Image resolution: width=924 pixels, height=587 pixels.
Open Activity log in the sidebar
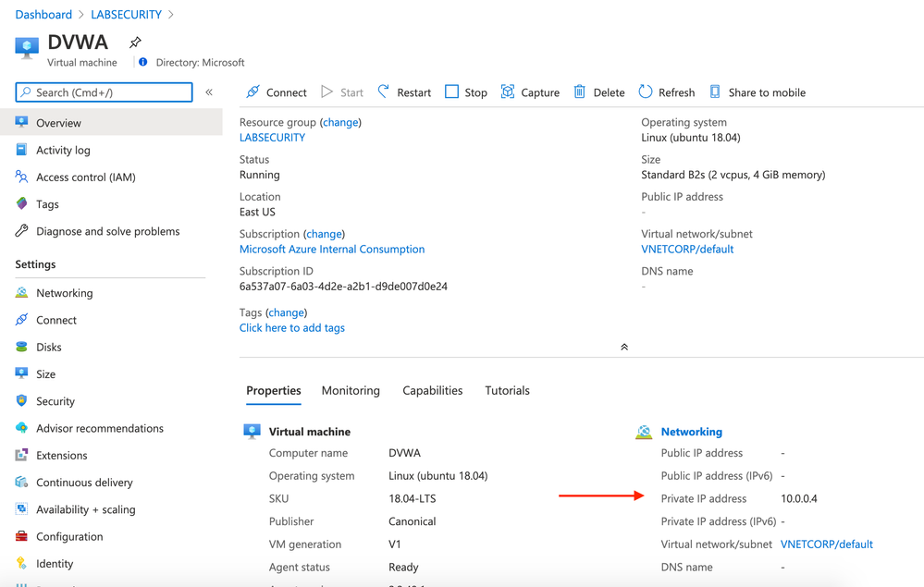[63, 150]
